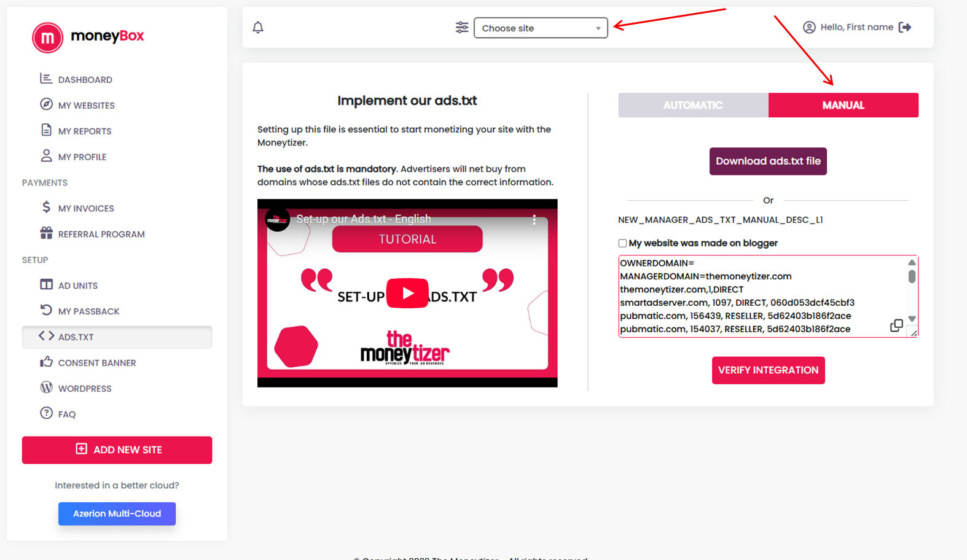
Task: Open Referral Program from the sidebar
Action: (101, 234)
